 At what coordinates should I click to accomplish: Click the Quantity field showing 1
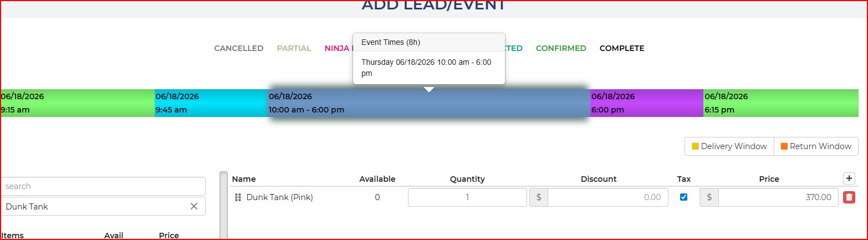coord(467,197)
